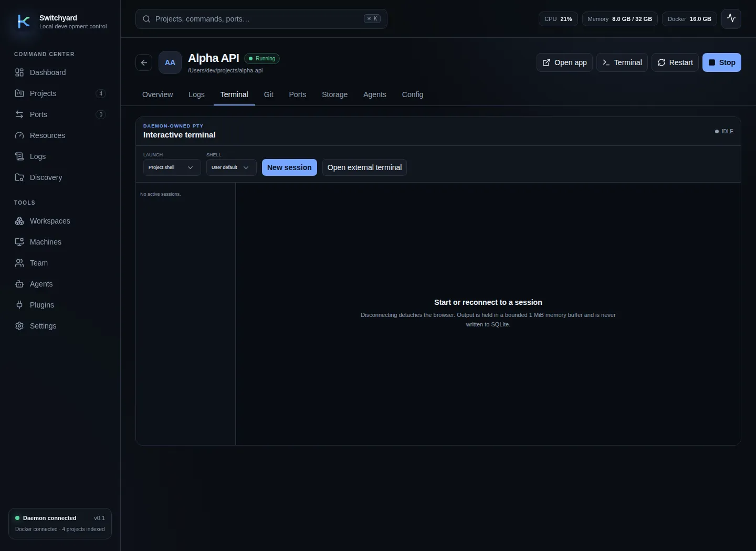Open Agents under Tools sidebar
This screenshot has width=756, height=551.
(x=60, y=284)
